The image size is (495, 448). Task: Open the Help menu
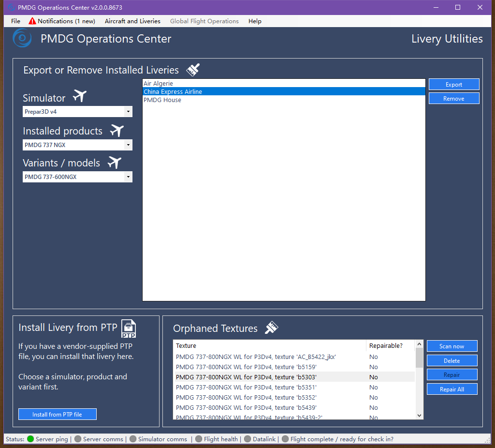[255, 21]
